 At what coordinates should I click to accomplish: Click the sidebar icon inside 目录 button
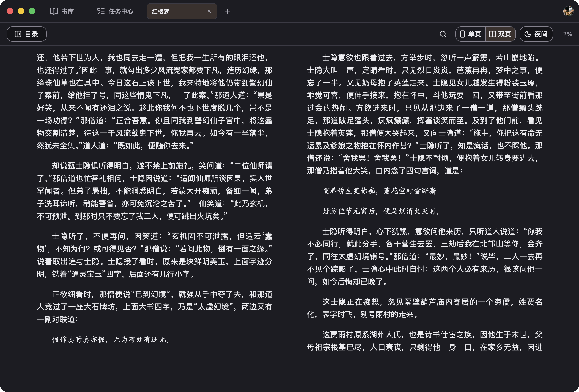pyautogui.click(x=18, y=34)
